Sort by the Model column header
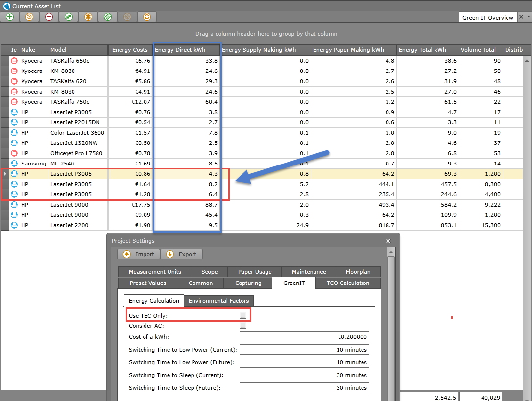Screen dimensions: 532x401 click(x=78, y=50)
